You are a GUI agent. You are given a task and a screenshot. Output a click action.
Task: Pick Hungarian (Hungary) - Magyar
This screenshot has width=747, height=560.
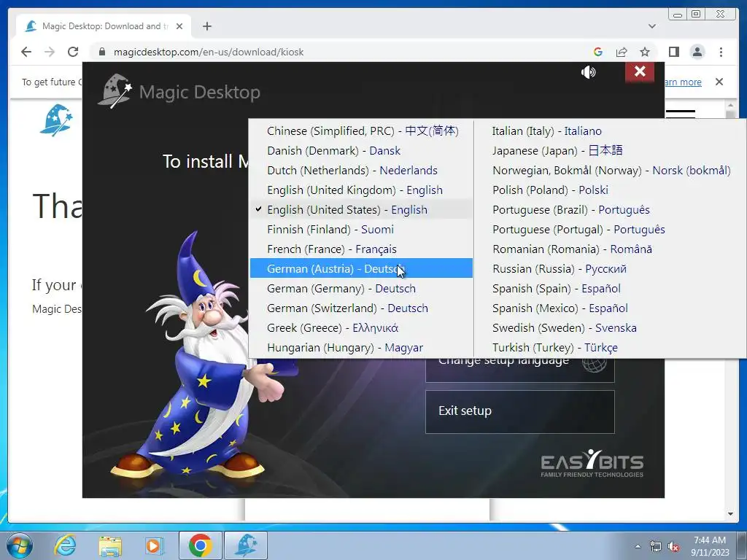(362, 348)
